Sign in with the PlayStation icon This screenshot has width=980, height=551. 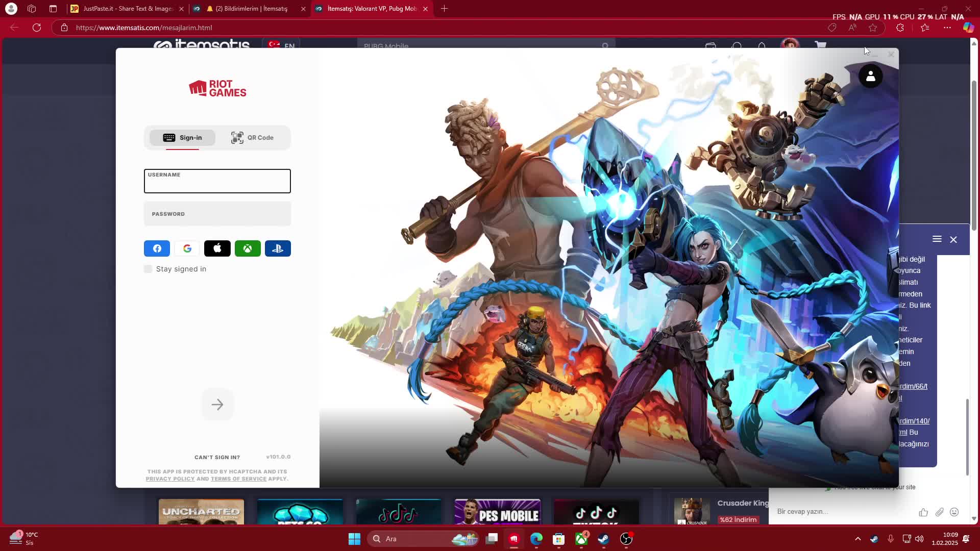278,248
